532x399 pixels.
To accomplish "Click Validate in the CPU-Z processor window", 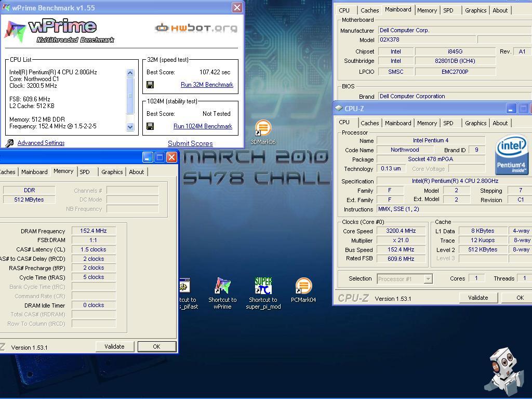I will (478, 298).
